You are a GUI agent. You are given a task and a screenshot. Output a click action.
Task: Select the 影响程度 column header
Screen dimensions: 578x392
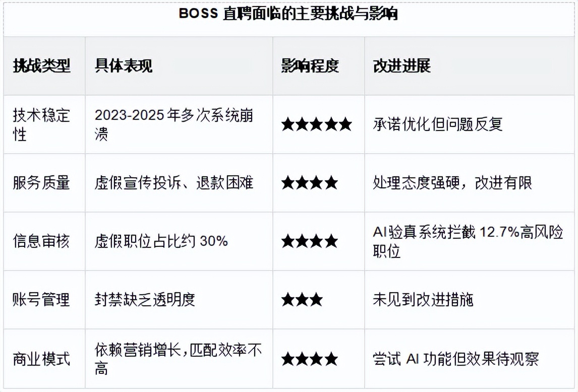(x=310, y=66)
